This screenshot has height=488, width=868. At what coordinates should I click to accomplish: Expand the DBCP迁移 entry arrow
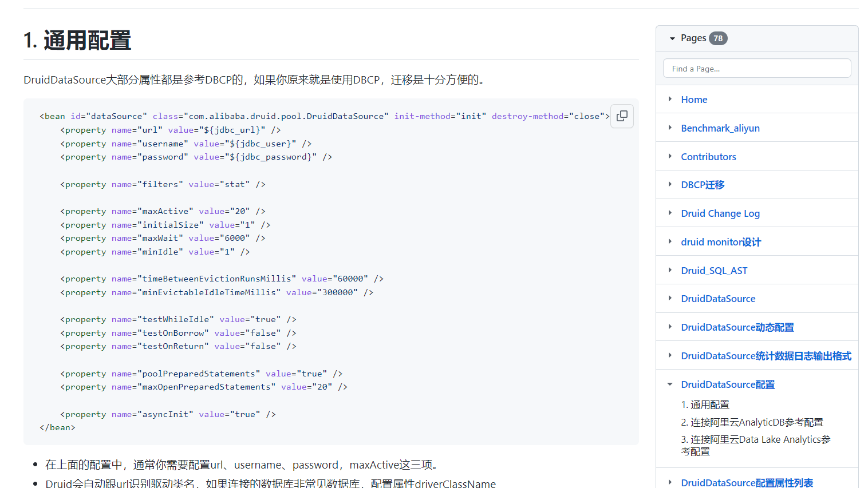pyautogui.click(x=670, y=184)
